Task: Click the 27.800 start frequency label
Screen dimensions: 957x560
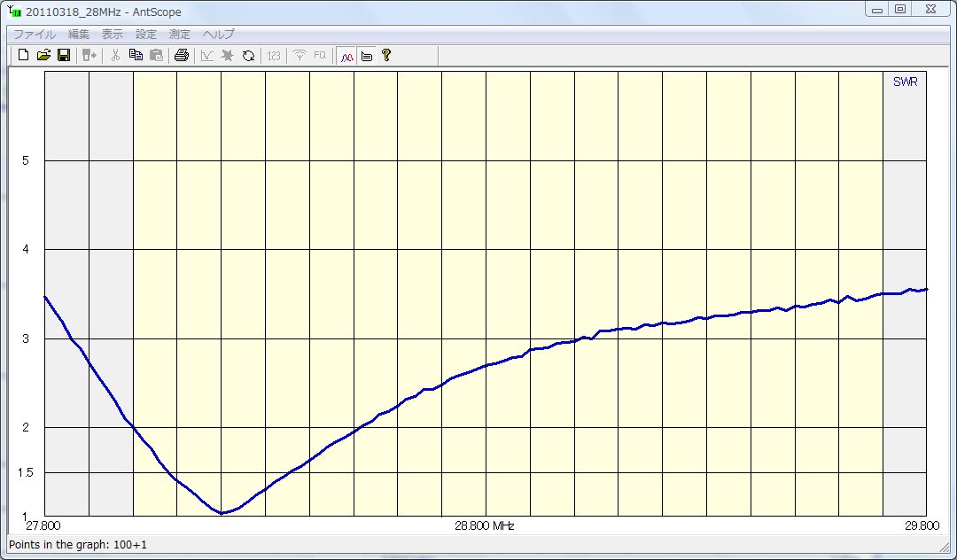Action: click(43, 525)
